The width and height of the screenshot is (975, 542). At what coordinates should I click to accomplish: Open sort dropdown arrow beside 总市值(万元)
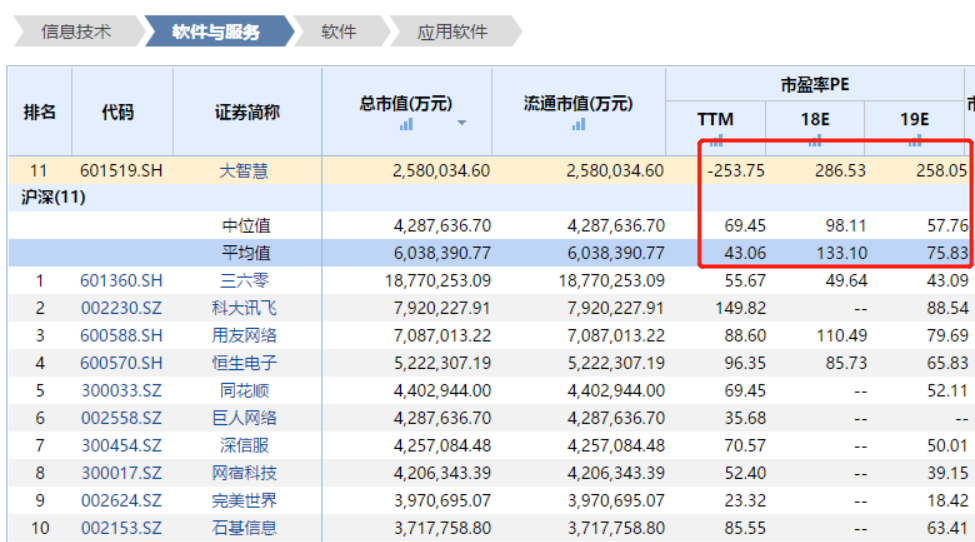point(461,124)
